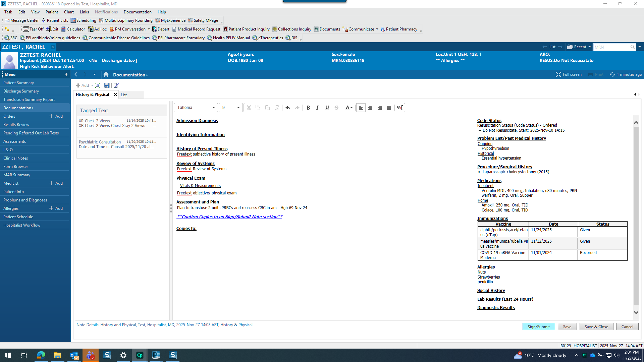Click the home icon beside Documentation

(x=106, y=74)
